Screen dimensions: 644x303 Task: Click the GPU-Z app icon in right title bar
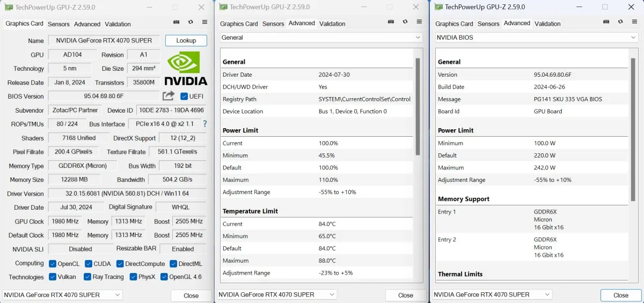[438, 7]
